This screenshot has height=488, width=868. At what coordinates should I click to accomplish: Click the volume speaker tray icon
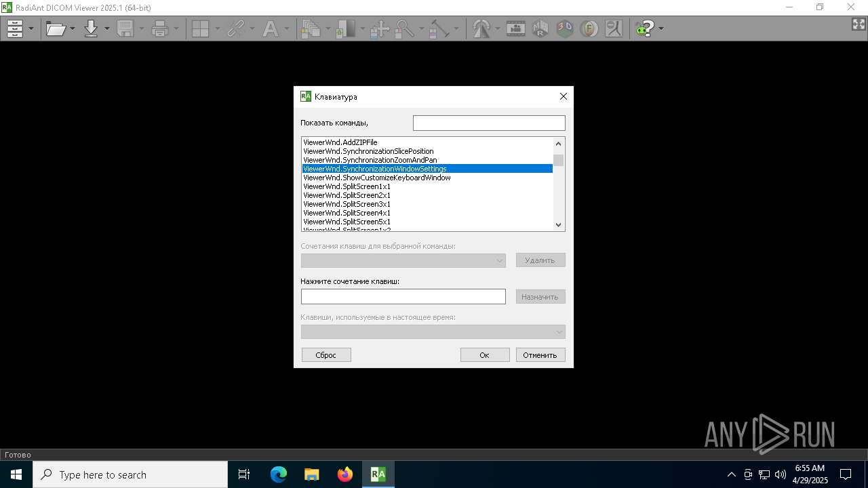pyautogui.click(x=781, y=474)
